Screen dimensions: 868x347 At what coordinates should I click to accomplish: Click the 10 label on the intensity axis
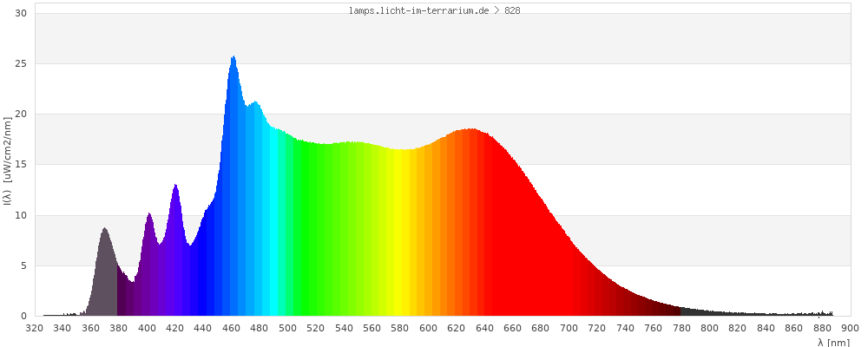(x=21, y=215)
